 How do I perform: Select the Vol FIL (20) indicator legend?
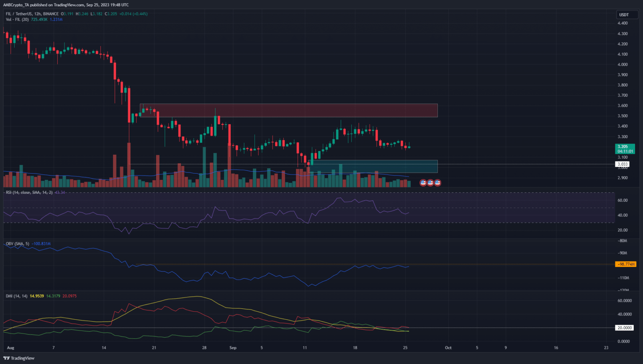(x=17, y=20)
